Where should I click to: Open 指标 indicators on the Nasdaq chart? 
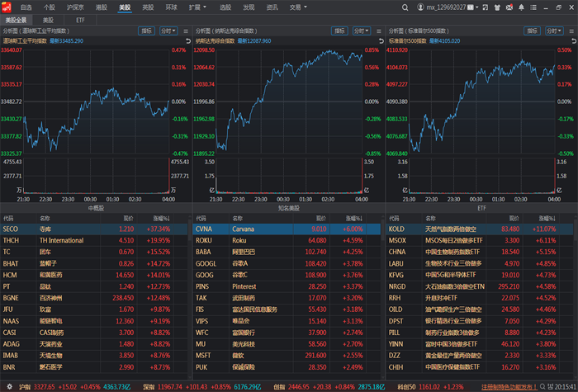(x=340, y=31)
